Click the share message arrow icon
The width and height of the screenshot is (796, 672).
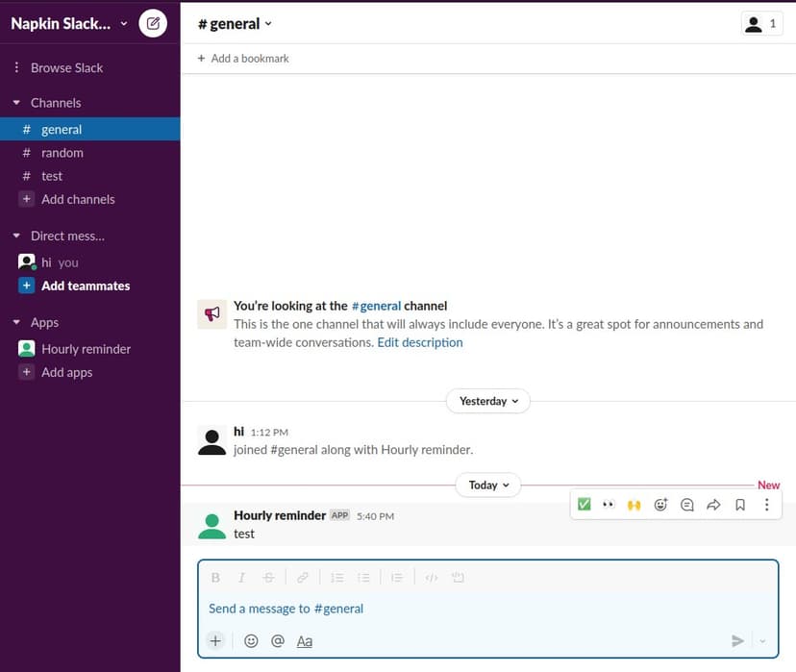(x=713, y=505)
